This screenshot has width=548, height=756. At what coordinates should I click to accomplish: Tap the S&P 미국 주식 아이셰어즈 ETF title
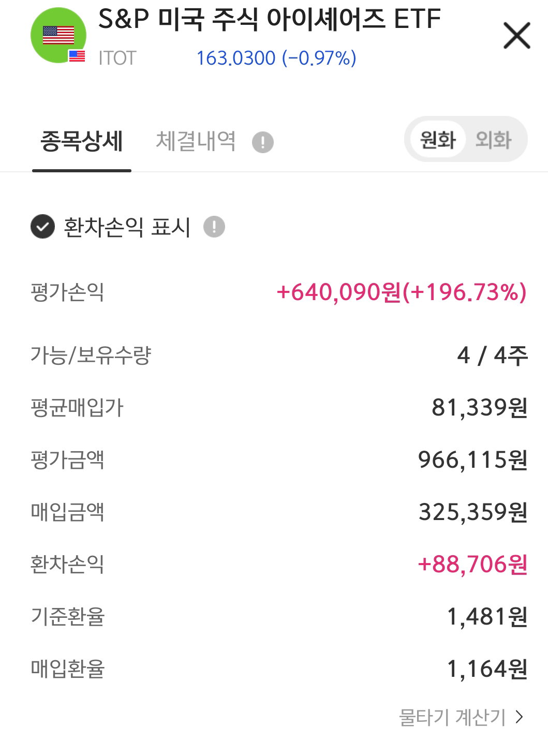coord(269,19)
